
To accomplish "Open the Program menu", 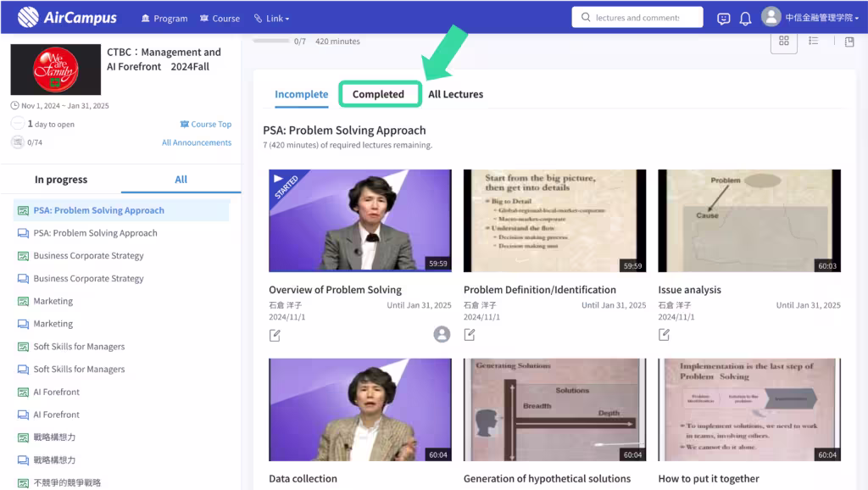I will point(164,19).
